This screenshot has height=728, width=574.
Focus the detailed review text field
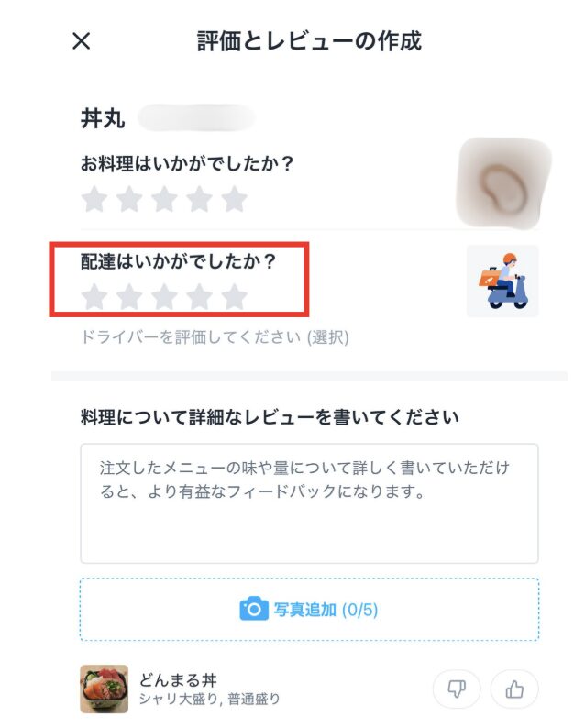tap(309, 503)
